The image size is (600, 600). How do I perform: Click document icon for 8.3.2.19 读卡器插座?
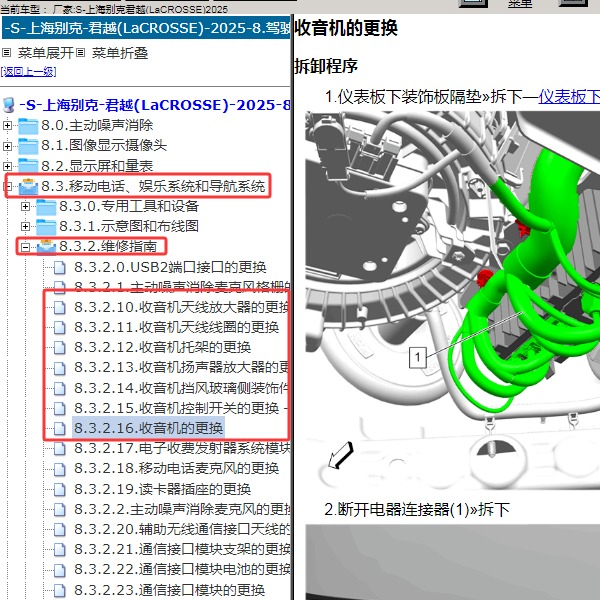pos(60,489)
